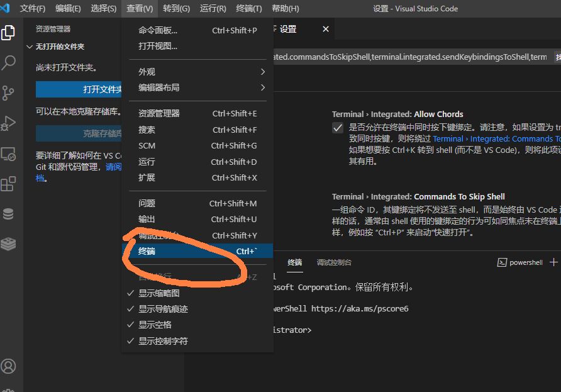
Task: Click the Commands To Skip Shell setting title
Action: click(418, 196)
